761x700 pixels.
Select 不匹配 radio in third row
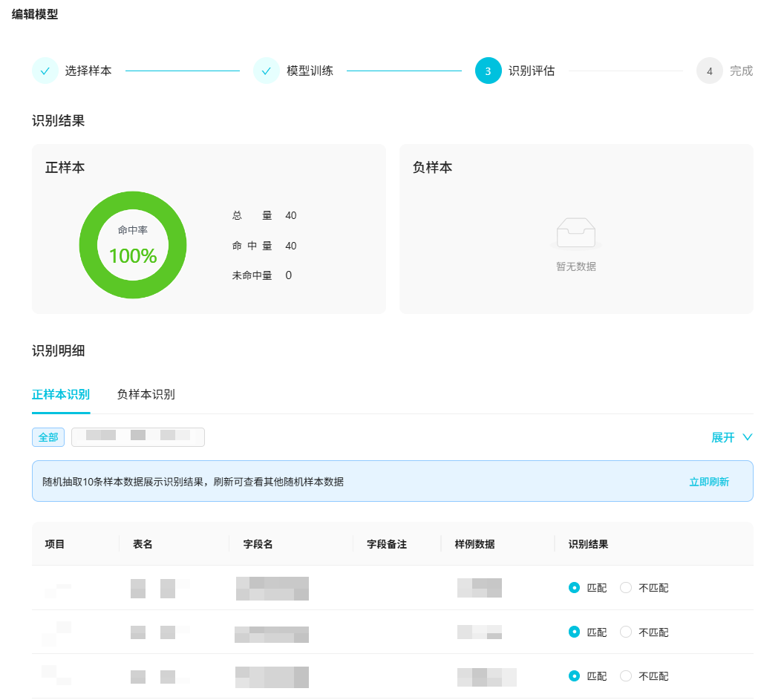pyautogui.click(x=626, y=676)
